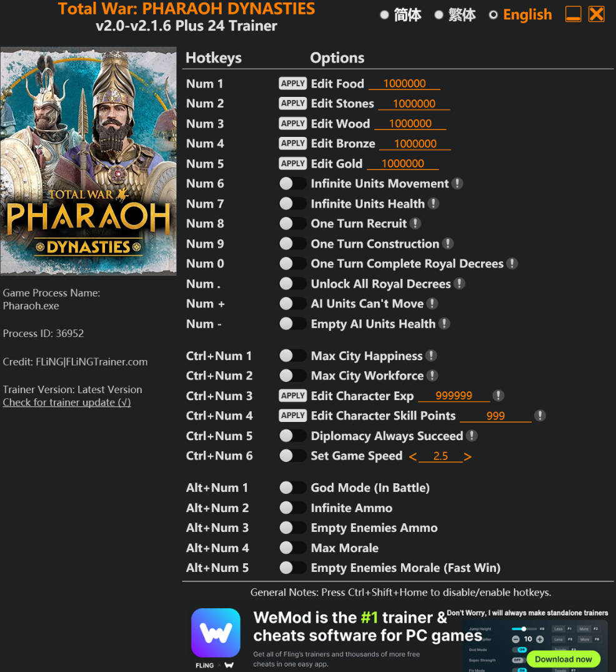Toggle Infinite Units Movement on
The width and height of the screenshot is (616, 672).
click(x=292, y=183)
